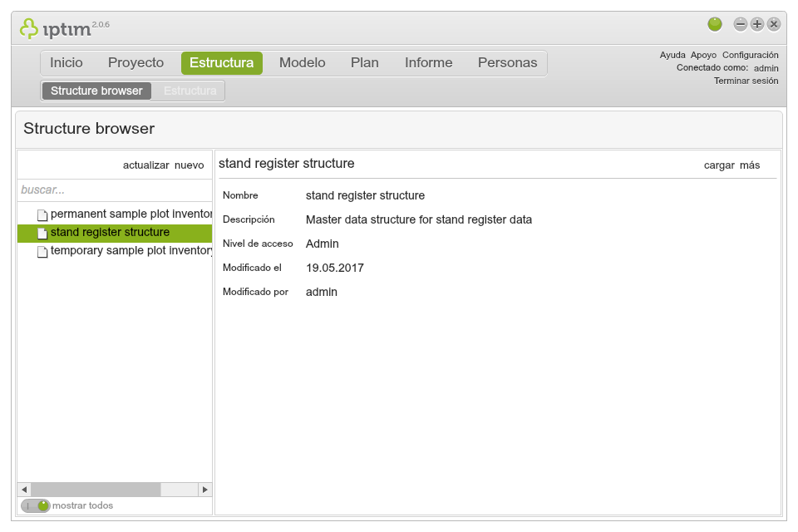Switch to the Informe tab
The image size is (798, 532).
click(x=428, y=62)
